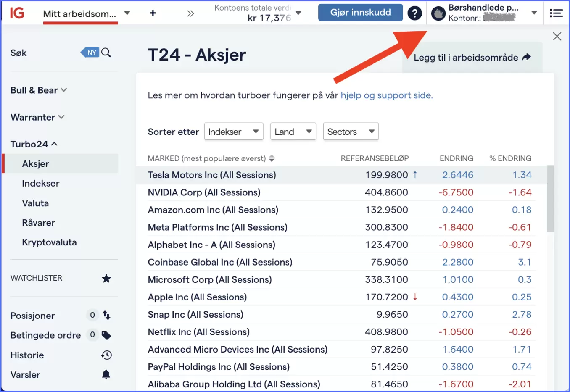570x392 pixels.
Task: Open the Indekser sort dropdown
Action: pos(234,132)
